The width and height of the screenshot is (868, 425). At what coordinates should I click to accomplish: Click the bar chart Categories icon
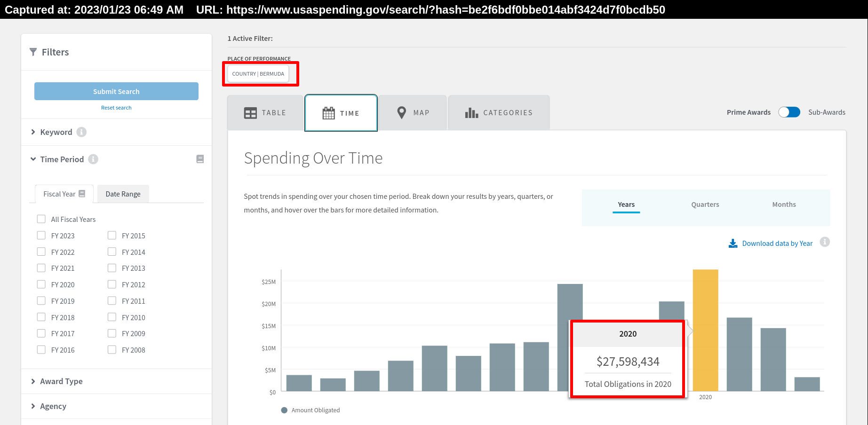click(x=471, y=113)
